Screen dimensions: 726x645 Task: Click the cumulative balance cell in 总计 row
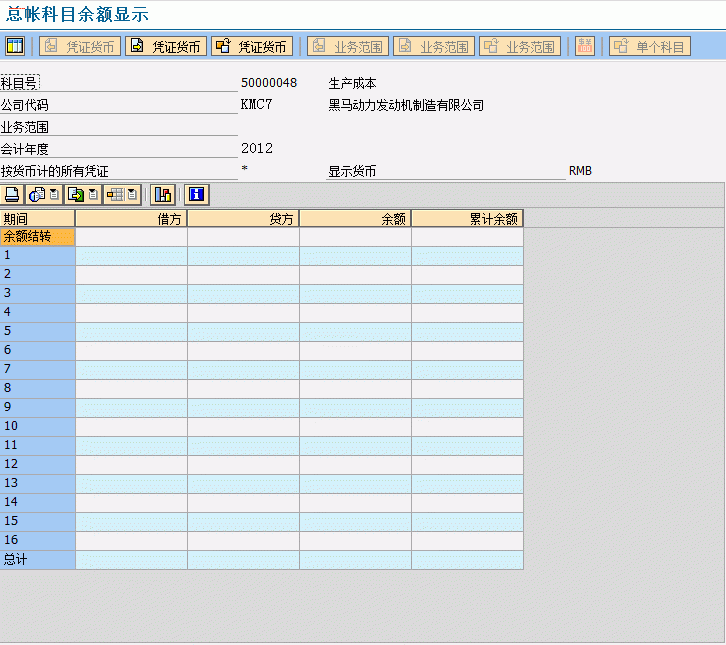click(468, 559)
